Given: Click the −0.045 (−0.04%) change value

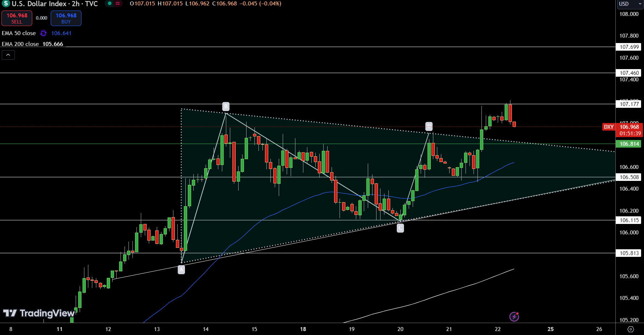Looking at the screenshot, I should coord(260,4).
